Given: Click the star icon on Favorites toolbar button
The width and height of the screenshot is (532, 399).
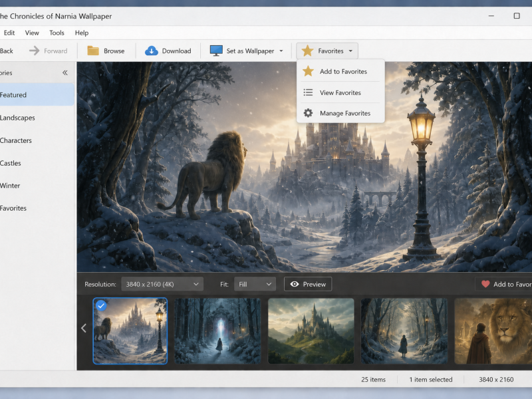Looking at the screenshot, I should [307, 51].
